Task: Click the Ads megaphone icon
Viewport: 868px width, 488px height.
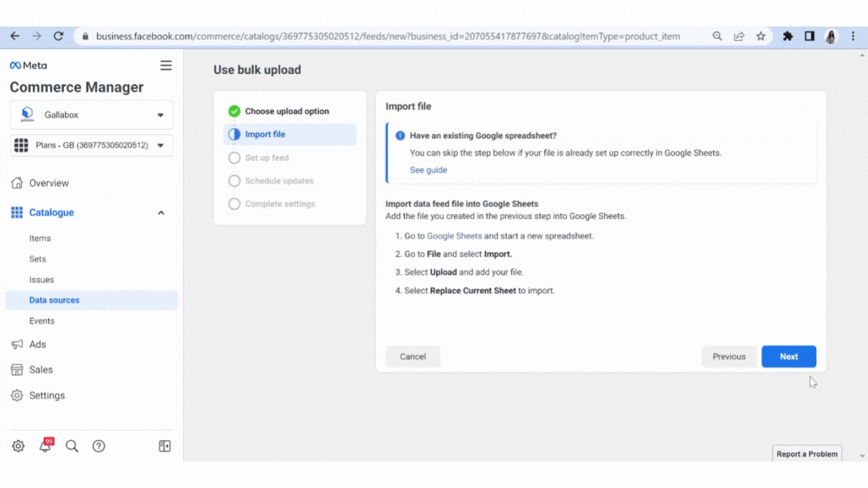Action: (17, 345)
